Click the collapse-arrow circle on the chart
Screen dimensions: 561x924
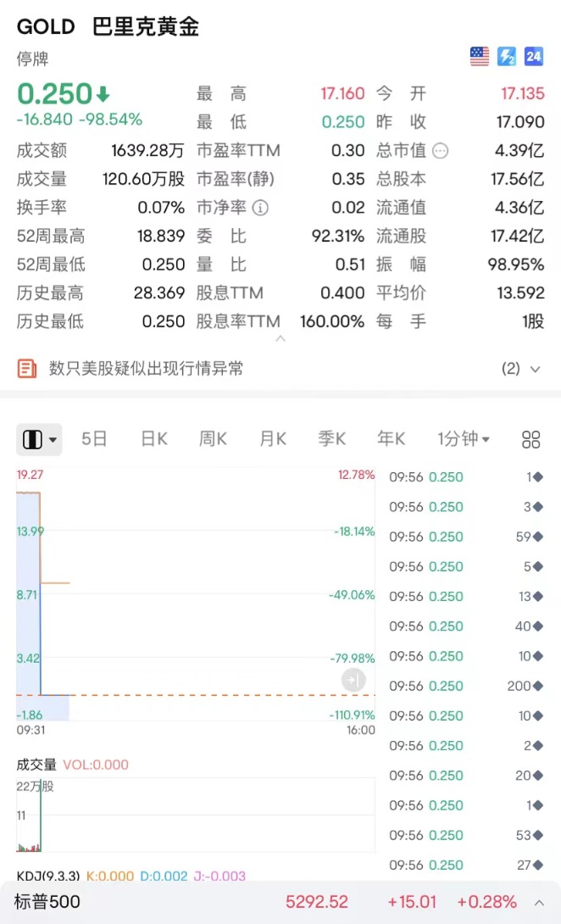tap(353, 679)
